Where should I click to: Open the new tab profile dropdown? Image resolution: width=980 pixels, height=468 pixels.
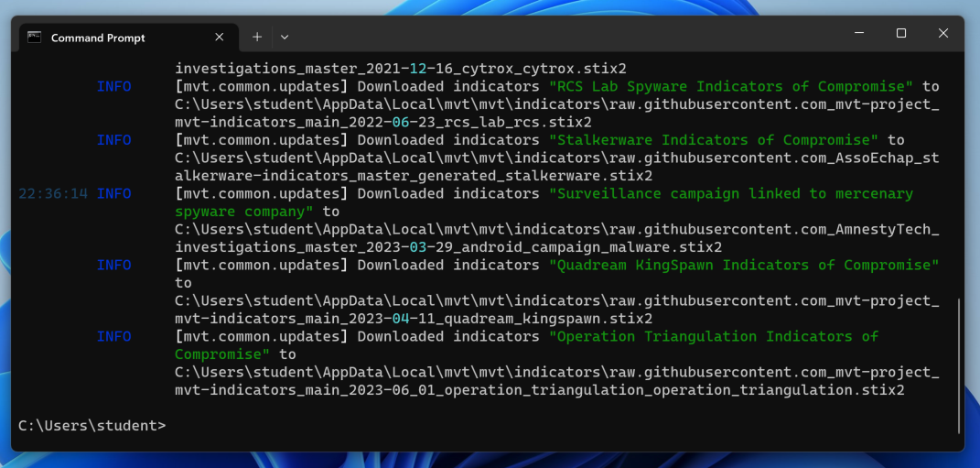point(285,38)
